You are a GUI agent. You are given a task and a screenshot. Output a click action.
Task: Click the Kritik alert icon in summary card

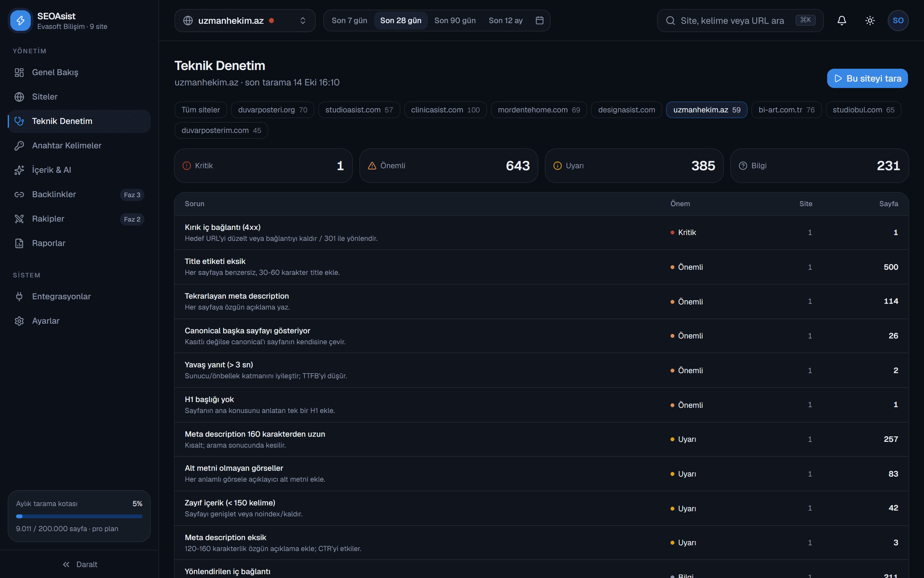(187, 165)
